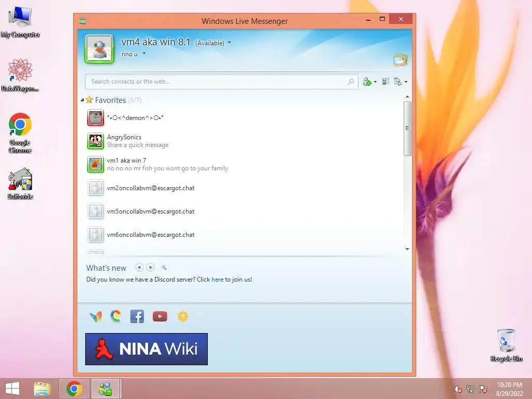Click the contact list scroll down arrow

coord(407,249)
